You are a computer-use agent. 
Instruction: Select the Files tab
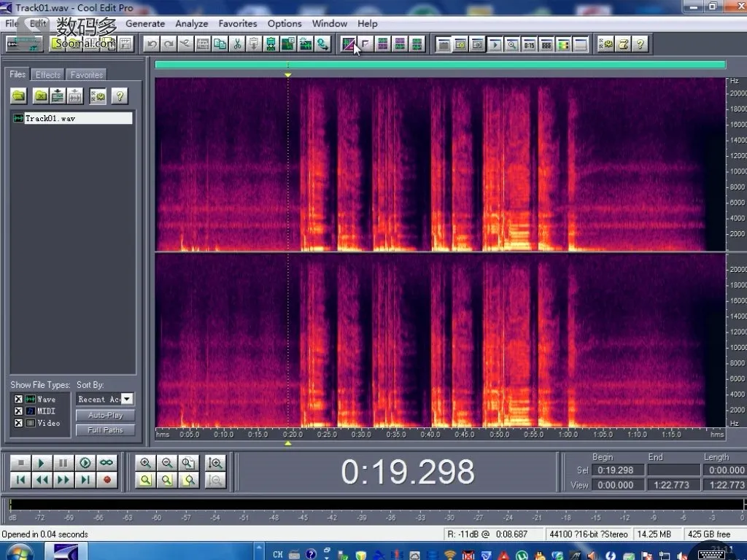(18, 74)
